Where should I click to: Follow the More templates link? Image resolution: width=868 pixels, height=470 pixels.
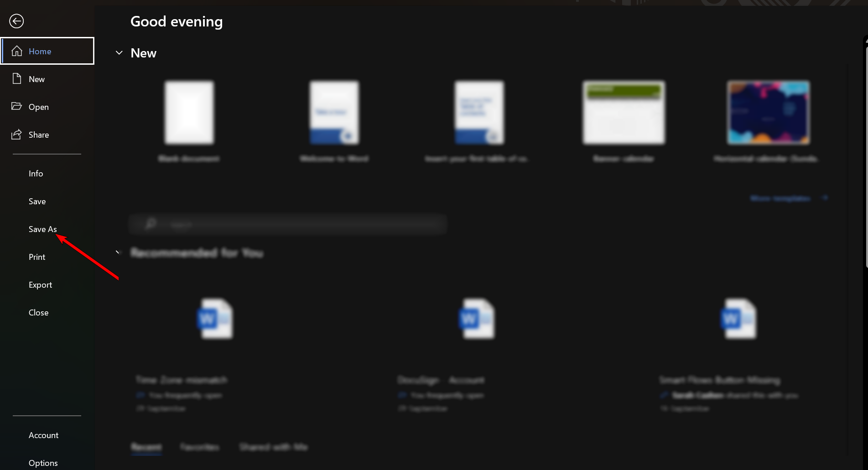pos(789,198)
